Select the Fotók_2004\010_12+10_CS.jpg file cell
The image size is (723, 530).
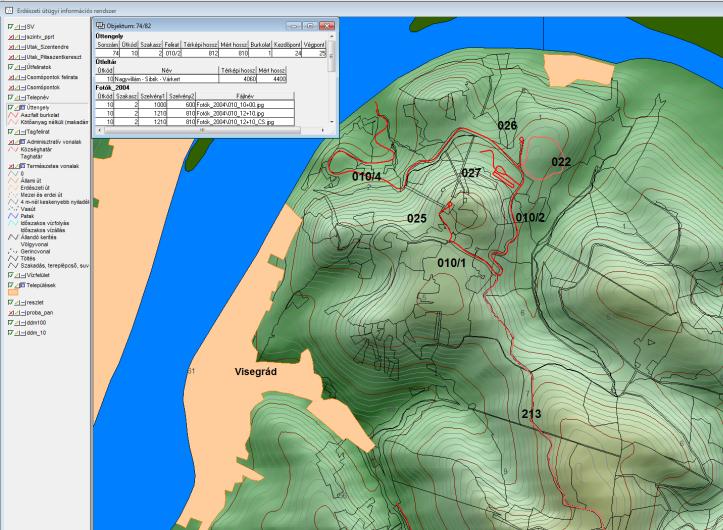[x=245, y=122]
